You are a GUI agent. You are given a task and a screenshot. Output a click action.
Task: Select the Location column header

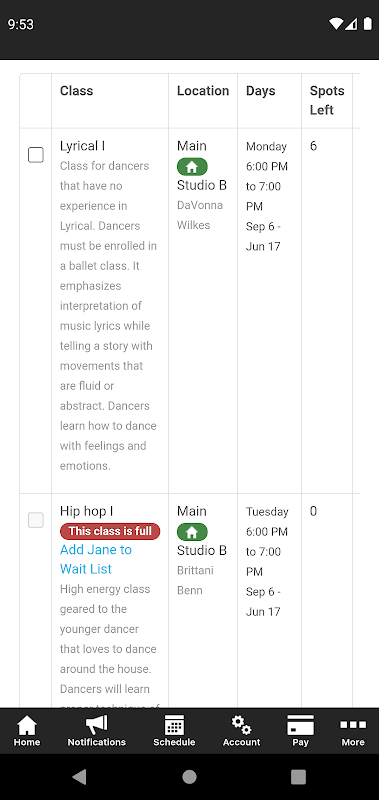tap(203, 91)
